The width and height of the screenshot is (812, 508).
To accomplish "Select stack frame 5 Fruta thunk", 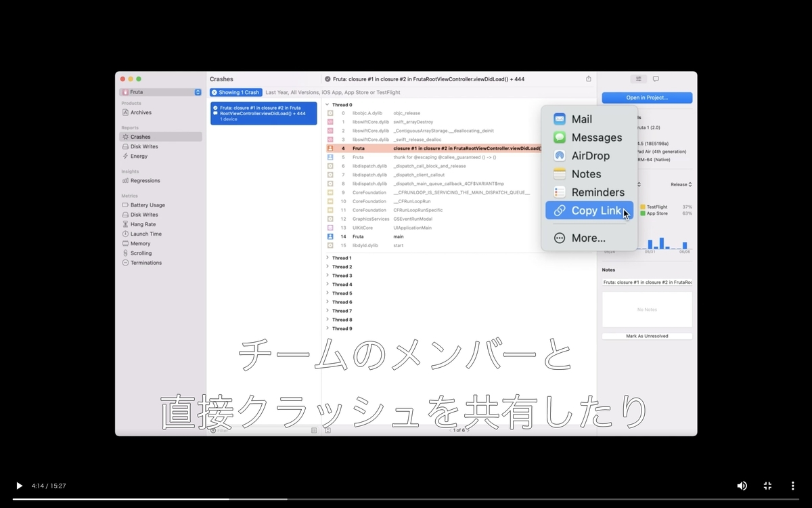I will (x=433, y=157).
